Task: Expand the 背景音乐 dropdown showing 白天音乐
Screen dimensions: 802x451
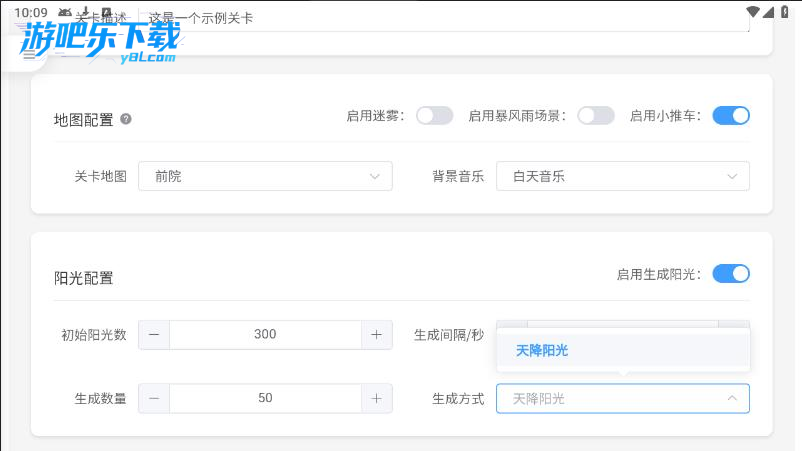Action: coord(622,176)
